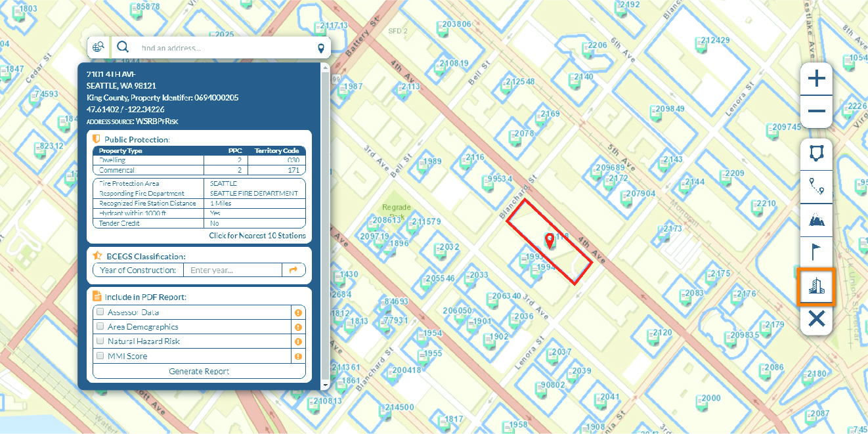
Task: Toggle the buildings layer tool
Action: (x=816, y=286)
